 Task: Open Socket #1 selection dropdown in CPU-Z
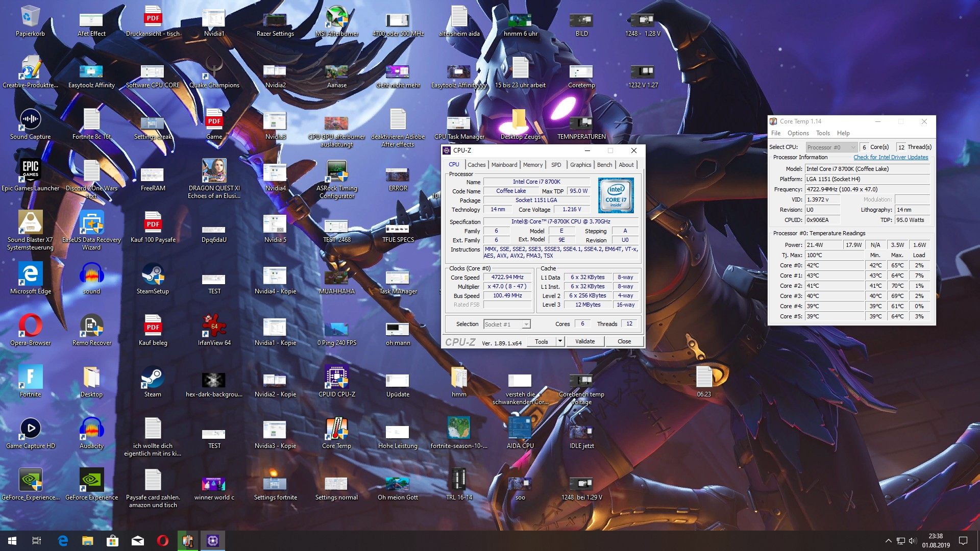(507, 324)
